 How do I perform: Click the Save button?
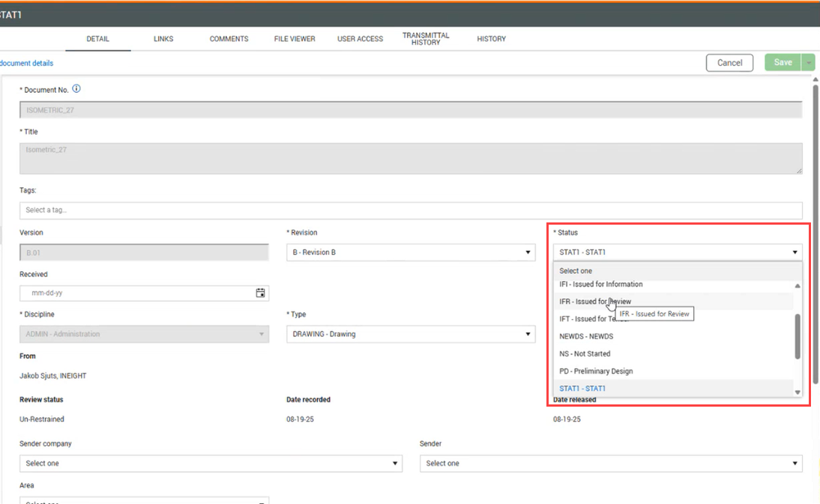(783, 63)
